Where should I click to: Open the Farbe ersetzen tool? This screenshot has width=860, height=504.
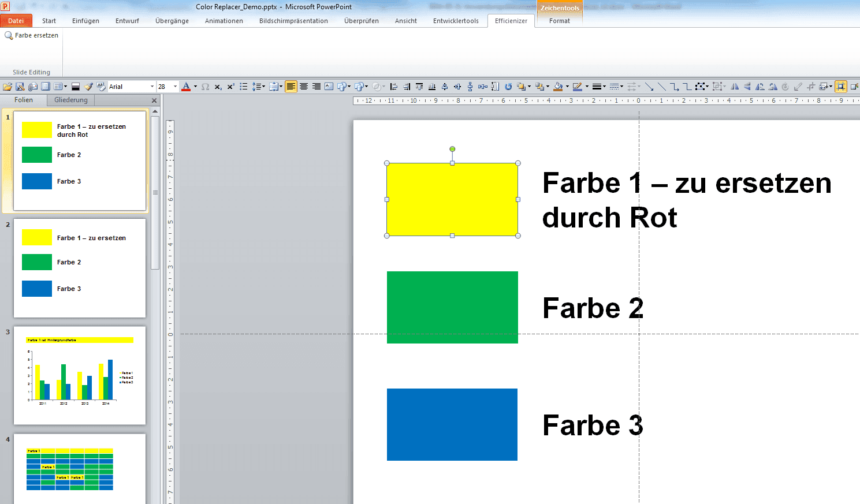(32, 35)
